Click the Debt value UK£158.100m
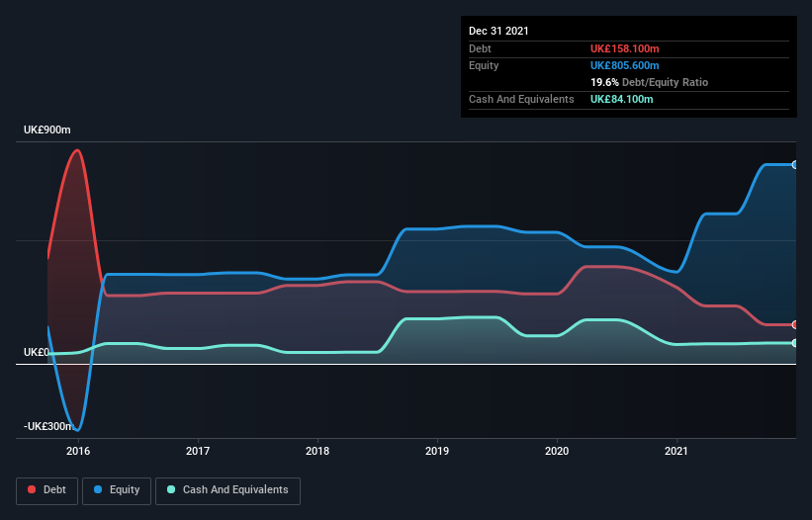This screenshot has height=520, width=812. tap(624, 48)
